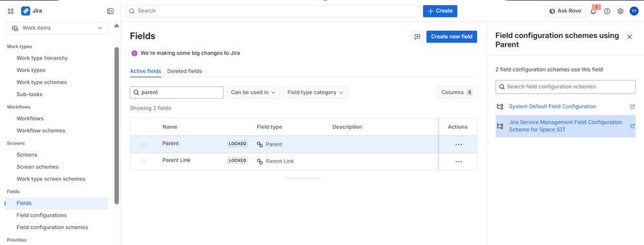This screenshot has height=245, width=644.
Task: Click the purple info icon on the Jira changes banner
Action: tap(134, 53)
